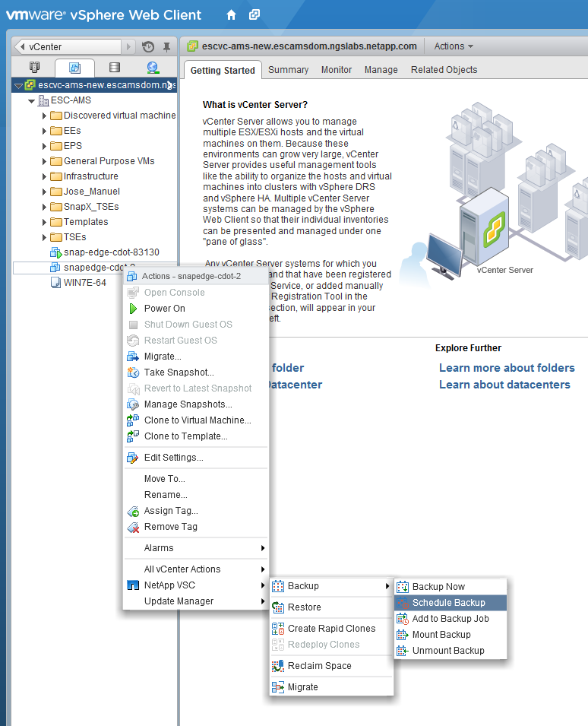Viewport: 588px width, 726px height.
Task: Choose Move To... in context menu
Action: (x=196, y=479)
